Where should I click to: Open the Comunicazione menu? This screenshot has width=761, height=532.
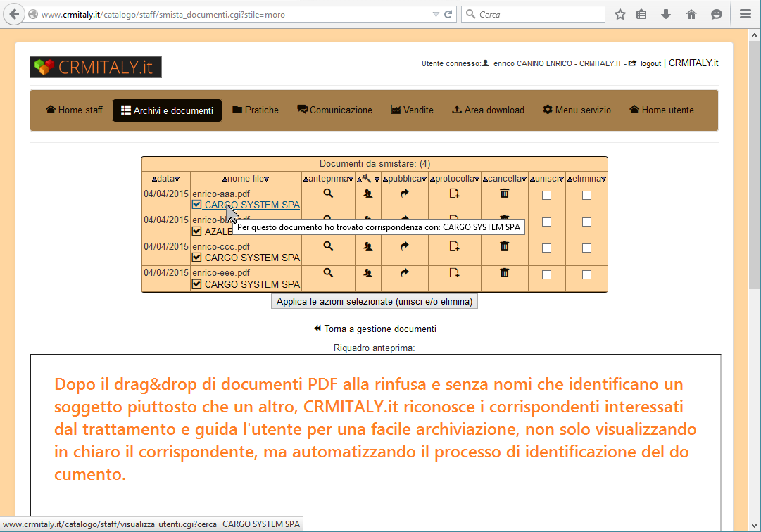point(335,110)
